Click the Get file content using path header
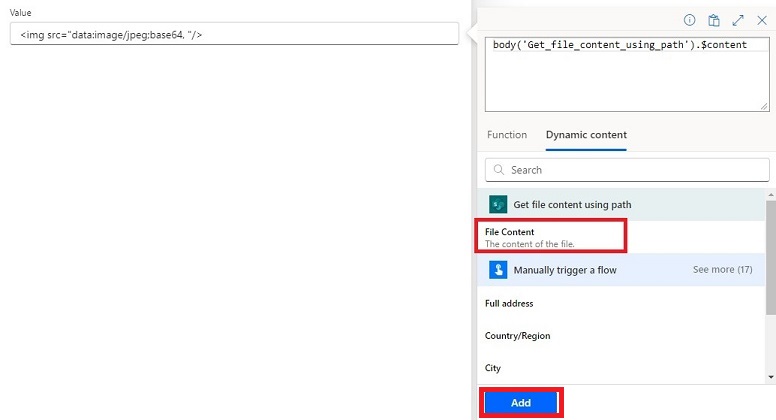776x420 pixels. (x=572, y=205)
